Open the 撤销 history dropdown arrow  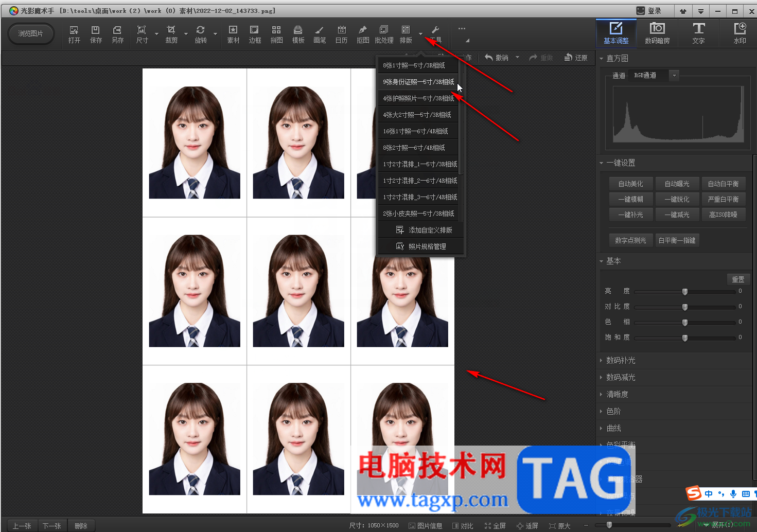517,58
